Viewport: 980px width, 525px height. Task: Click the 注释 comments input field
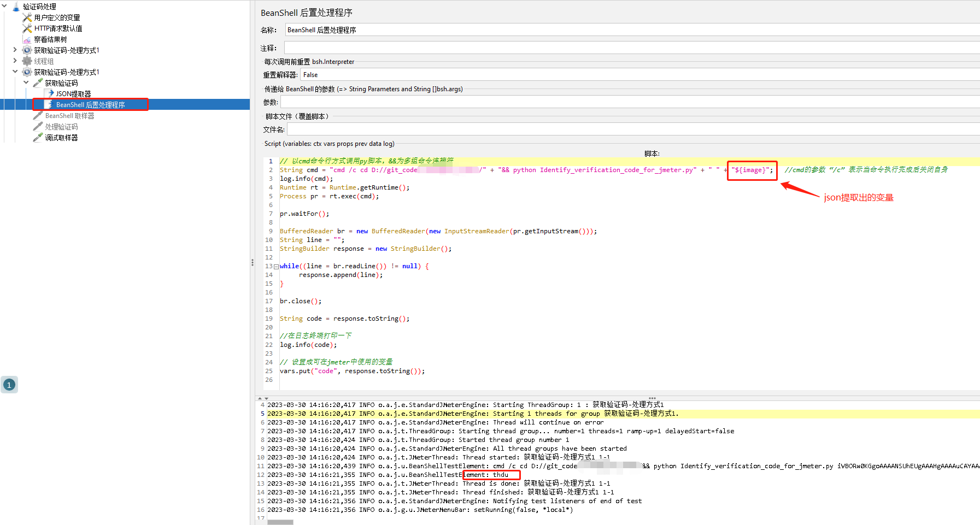[632, 48]
